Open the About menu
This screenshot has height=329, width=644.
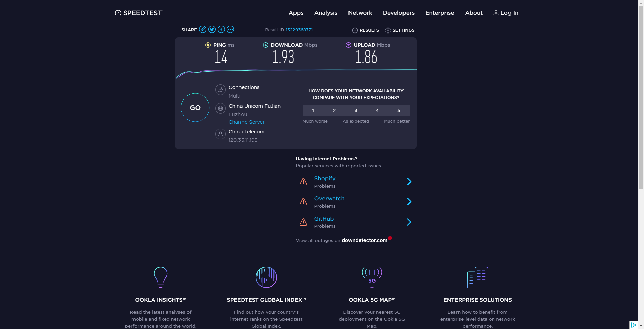[474, 13]
